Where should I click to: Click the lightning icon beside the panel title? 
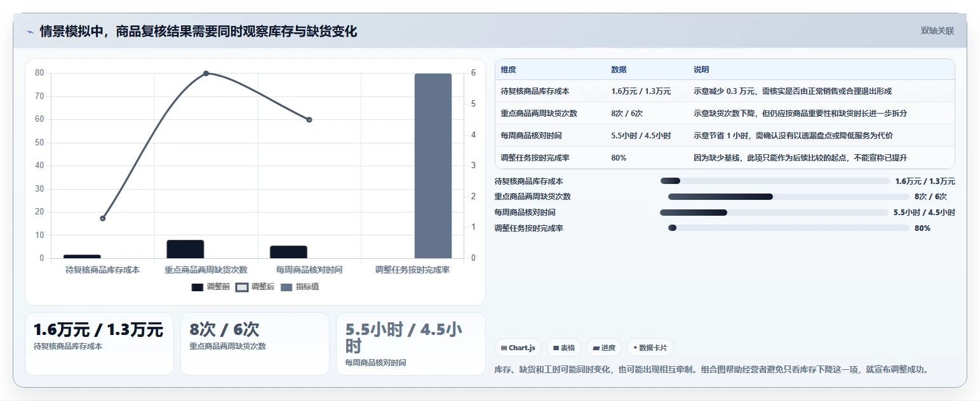(30, 31)
